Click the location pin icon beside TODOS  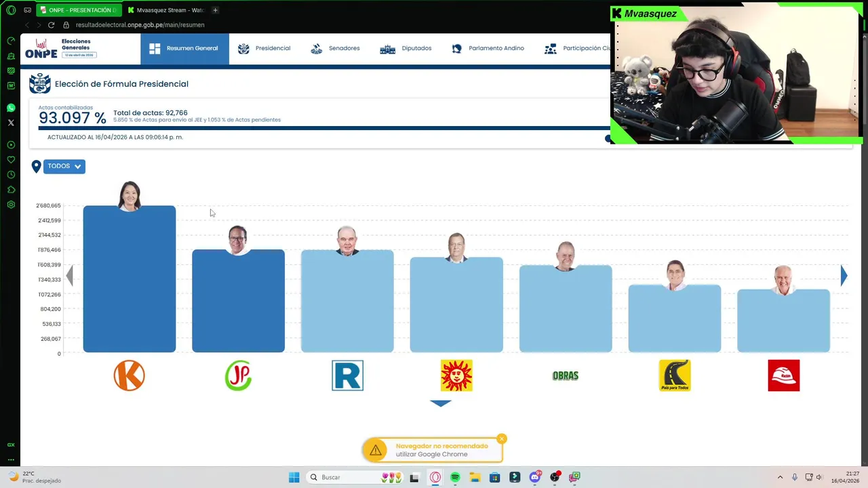(37, 166)
